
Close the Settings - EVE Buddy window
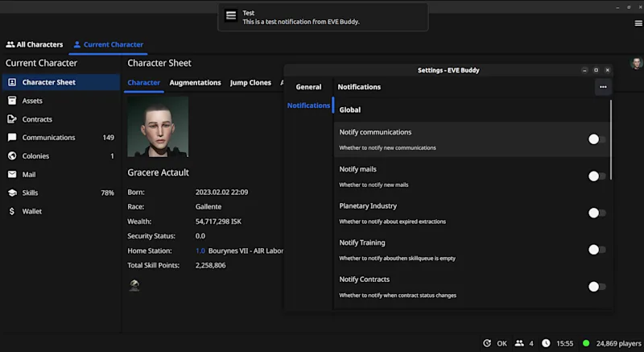click(x=608, y=70)
